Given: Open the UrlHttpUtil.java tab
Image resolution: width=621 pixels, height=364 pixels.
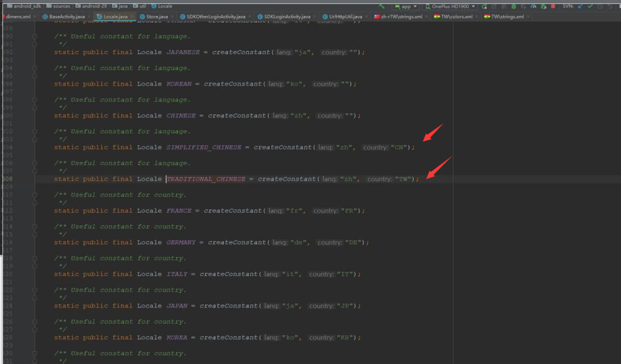Looking at the screenshot, I should [x=345, y=17].
